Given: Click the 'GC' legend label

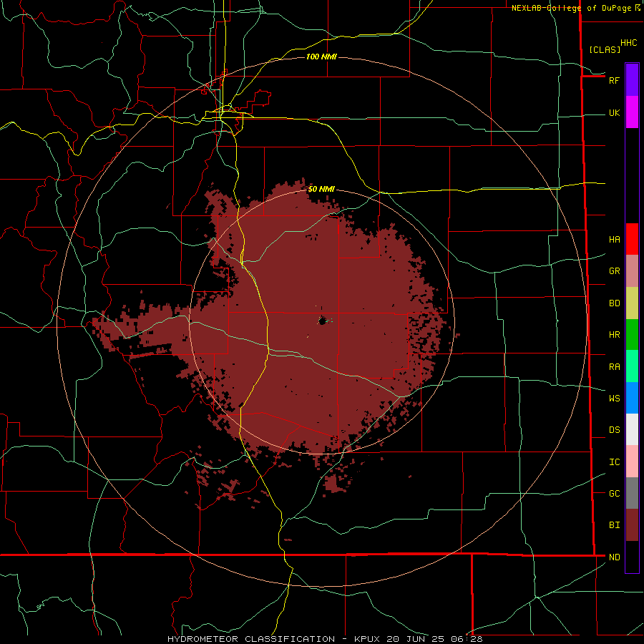Looking at the screenshot, I should coord(614,494).
